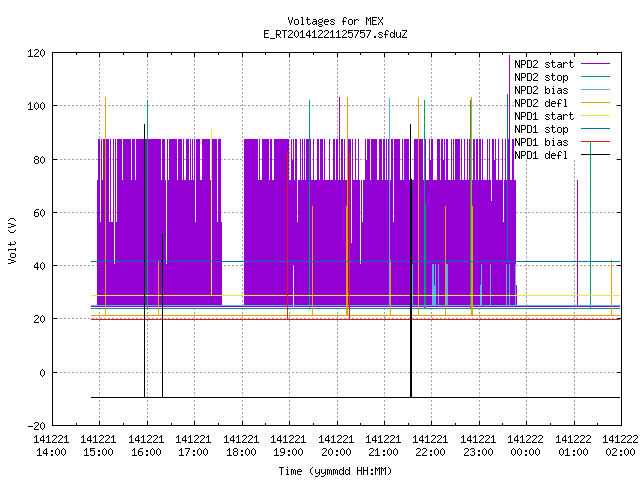The height and width of the screenshot is (480, 640).
Task: Click the 20 y-axis tick label
Action: pyautogui.click(x=40, y=319)
